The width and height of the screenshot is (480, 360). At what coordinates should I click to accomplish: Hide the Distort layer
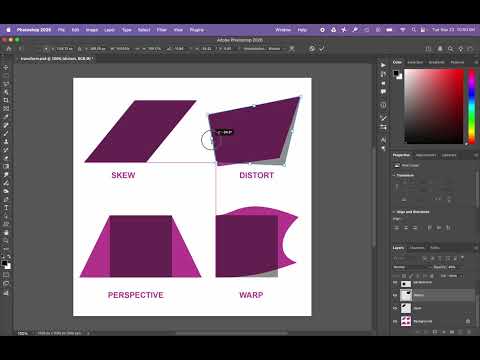[395, 295]
